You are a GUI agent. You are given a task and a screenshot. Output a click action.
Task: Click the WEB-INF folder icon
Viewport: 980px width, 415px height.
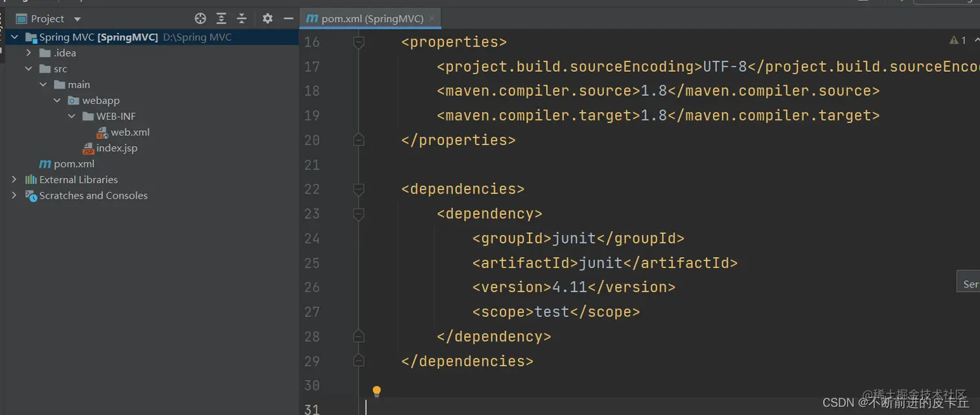pyautogui.click(x=88, y=117)
